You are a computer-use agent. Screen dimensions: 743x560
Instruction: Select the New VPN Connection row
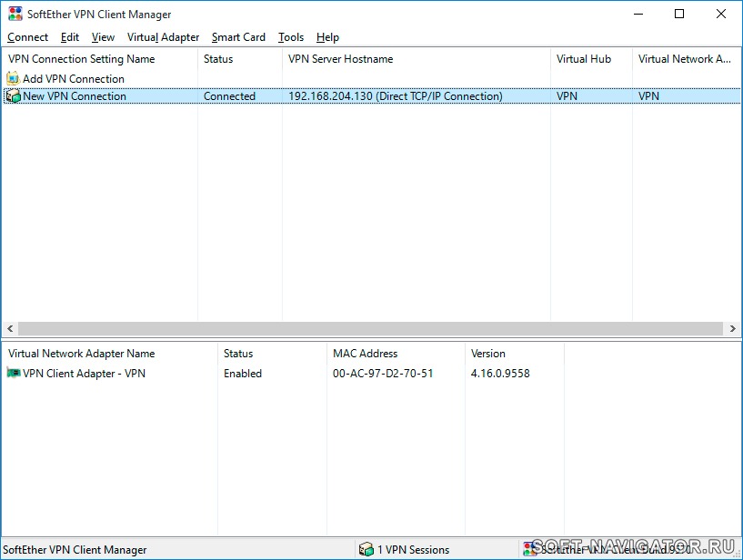[x=371, y=96]
